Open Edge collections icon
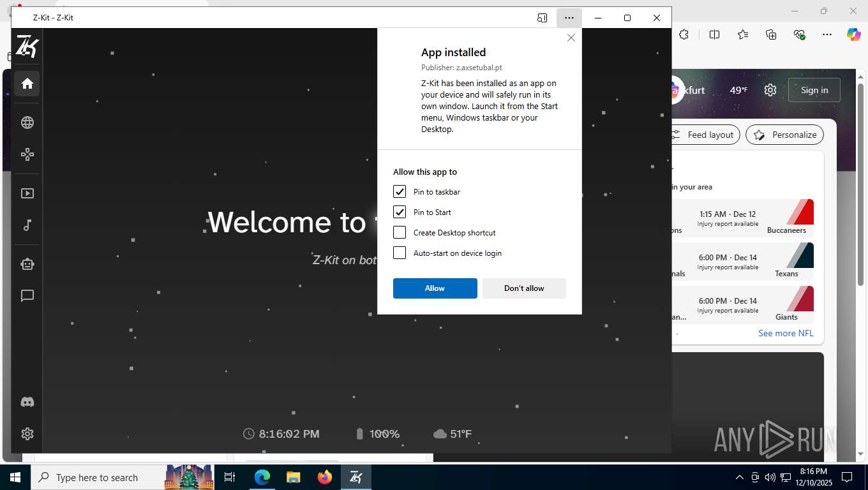Screen dimensions: 868x490 (x=771, y=34)
